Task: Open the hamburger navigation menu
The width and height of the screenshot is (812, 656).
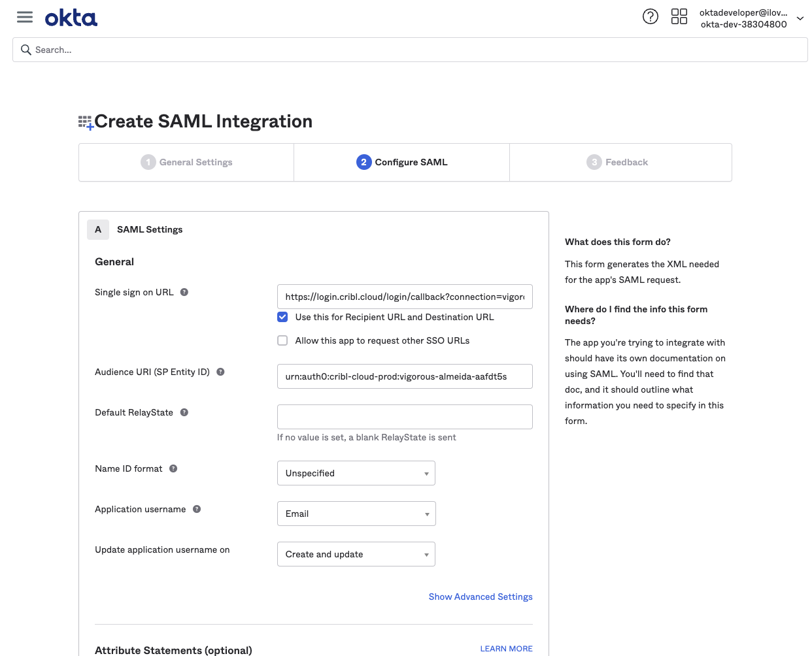Action: point(24,17)
